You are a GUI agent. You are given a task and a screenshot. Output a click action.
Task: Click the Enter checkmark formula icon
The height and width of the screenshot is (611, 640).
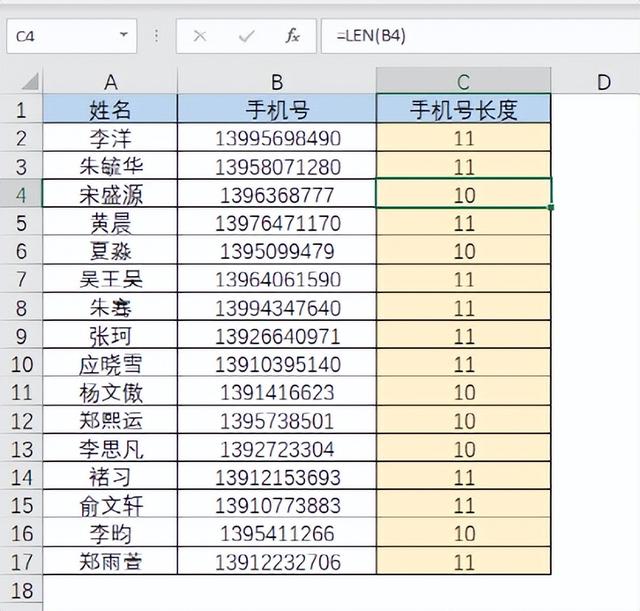click(247, 36)
